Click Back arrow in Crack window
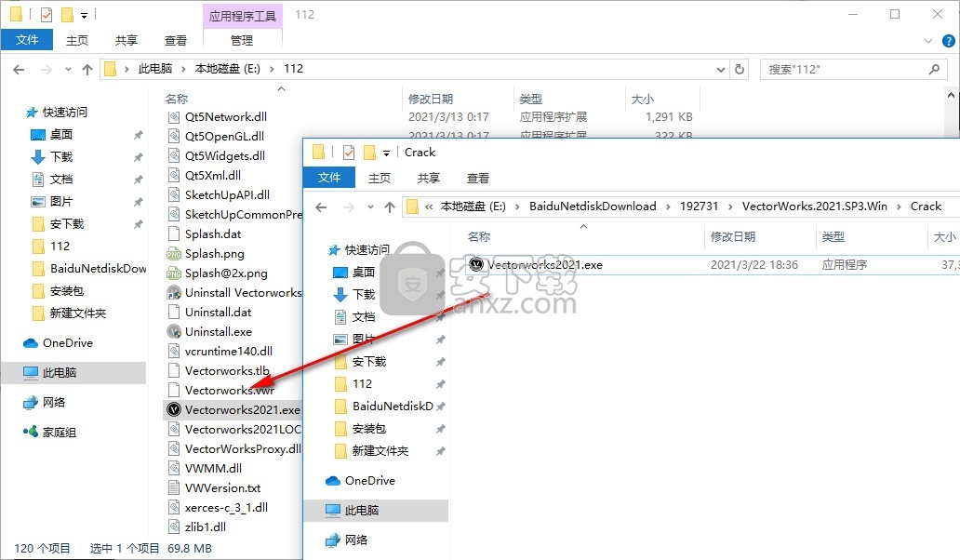 point(322,207)
